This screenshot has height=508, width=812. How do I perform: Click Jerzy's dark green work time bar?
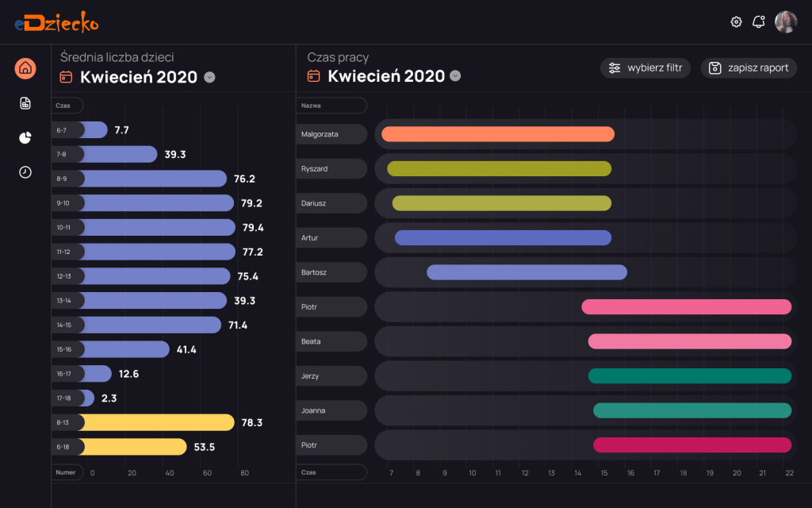690,376
